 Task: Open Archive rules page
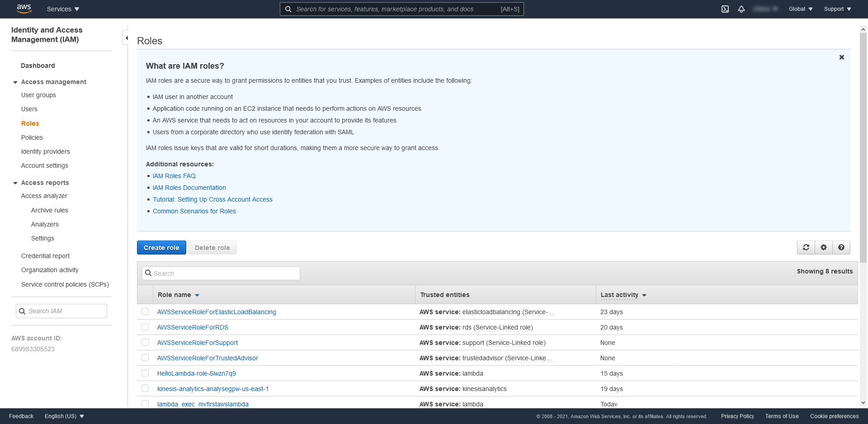[50, 210]
